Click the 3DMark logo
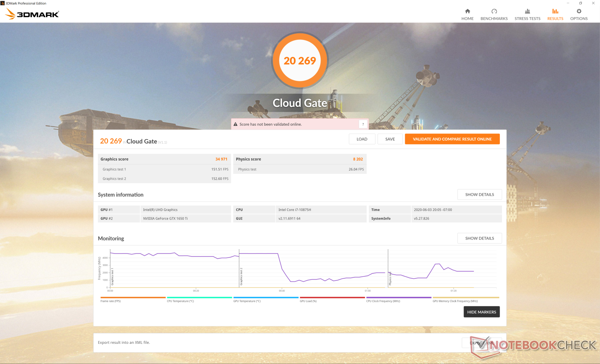This screenshot has height=364, width=600. click(x=32, y=14)
